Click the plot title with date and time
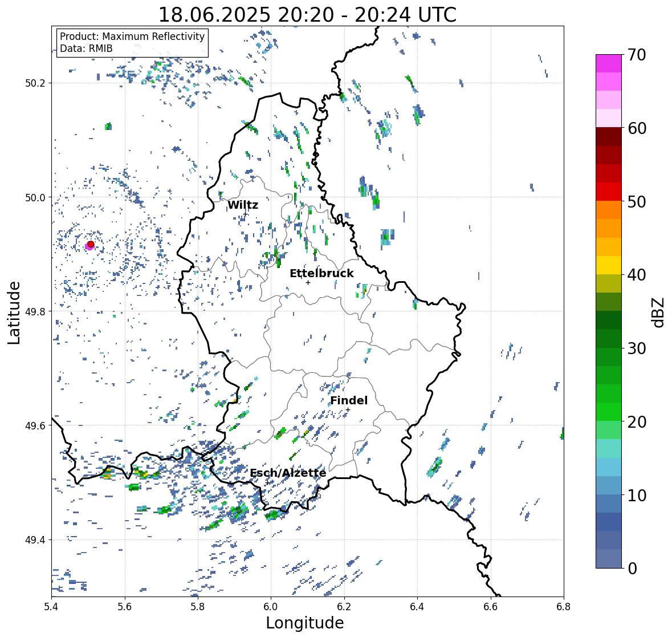Image resolution: width=672 pixels, height=637 pixels. 307,15
